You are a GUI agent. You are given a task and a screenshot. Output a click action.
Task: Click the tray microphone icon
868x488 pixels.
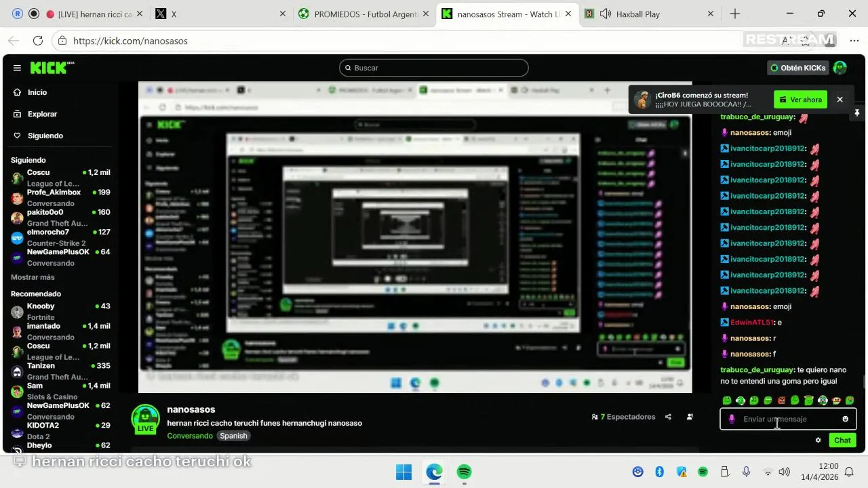pos(746,472)
